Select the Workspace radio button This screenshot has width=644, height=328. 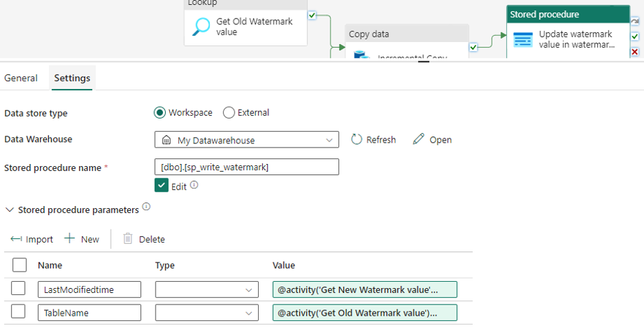click(x=160, y=112)
